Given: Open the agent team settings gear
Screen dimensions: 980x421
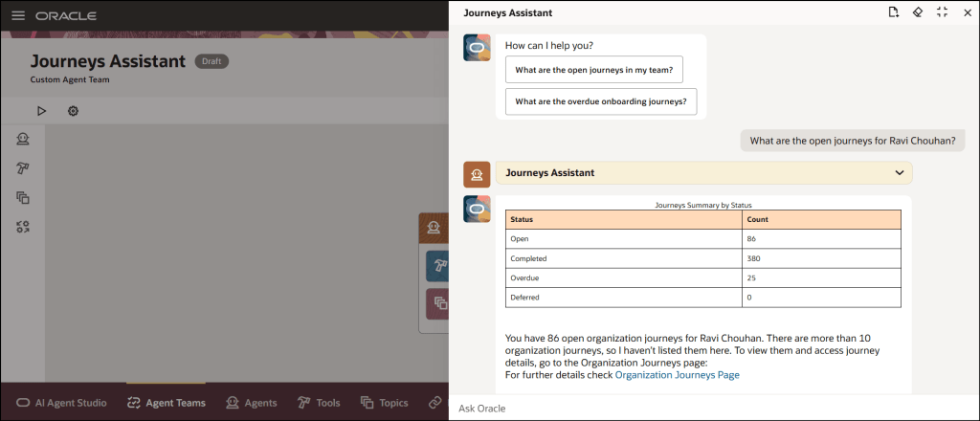Looking at the screenshot, I should (x=73, y=111).
